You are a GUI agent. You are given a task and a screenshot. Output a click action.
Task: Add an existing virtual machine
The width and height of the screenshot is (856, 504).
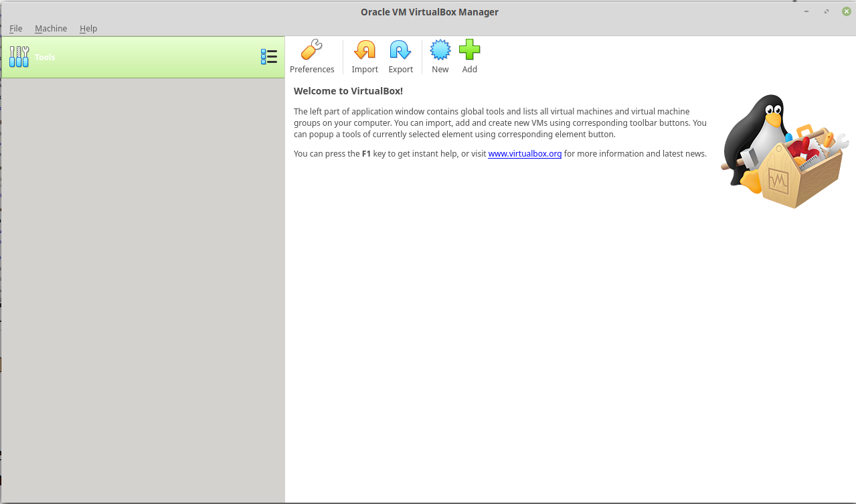pyautogui.click(x=469, y=57)
